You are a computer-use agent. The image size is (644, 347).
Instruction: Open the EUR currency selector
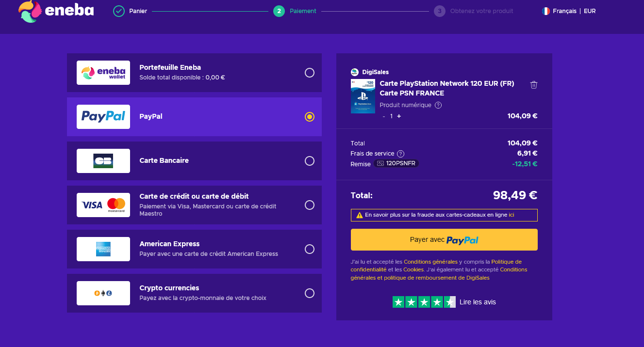click(x=590, y=11)
